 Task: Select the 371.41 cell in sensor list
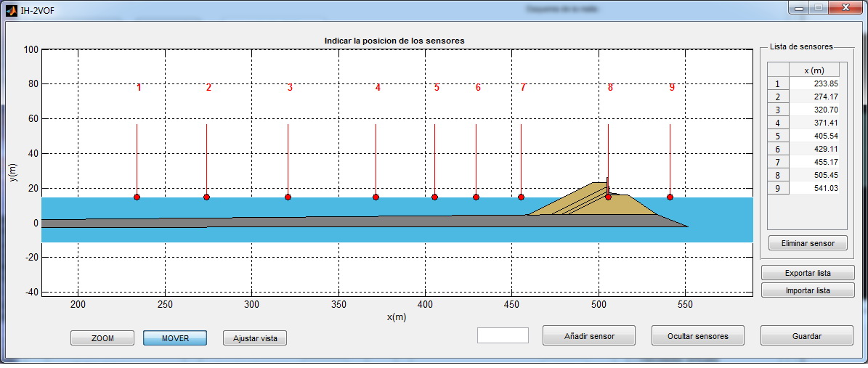(814, 123)
